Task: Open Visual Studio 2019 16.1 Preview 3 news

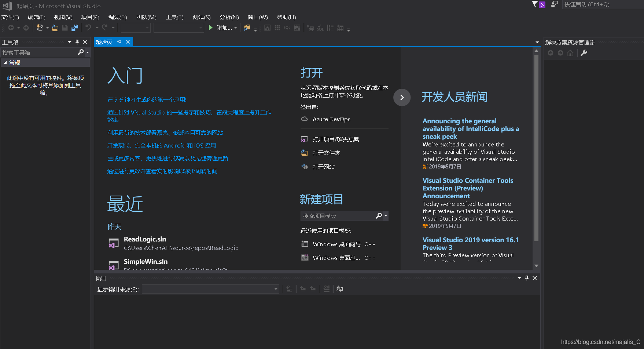Action: point(471,244)
